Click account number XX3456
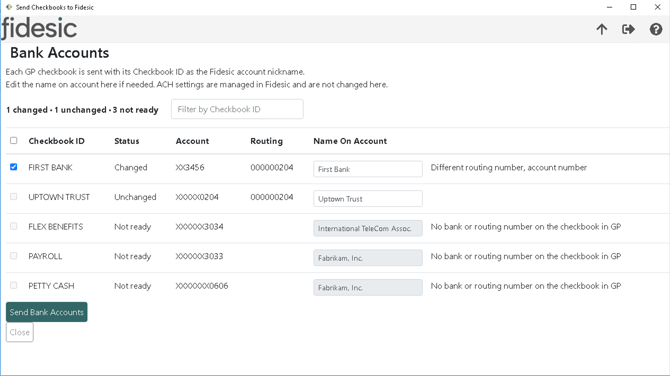The height and width of the screenshot is (376, 670). click(190, 167)
